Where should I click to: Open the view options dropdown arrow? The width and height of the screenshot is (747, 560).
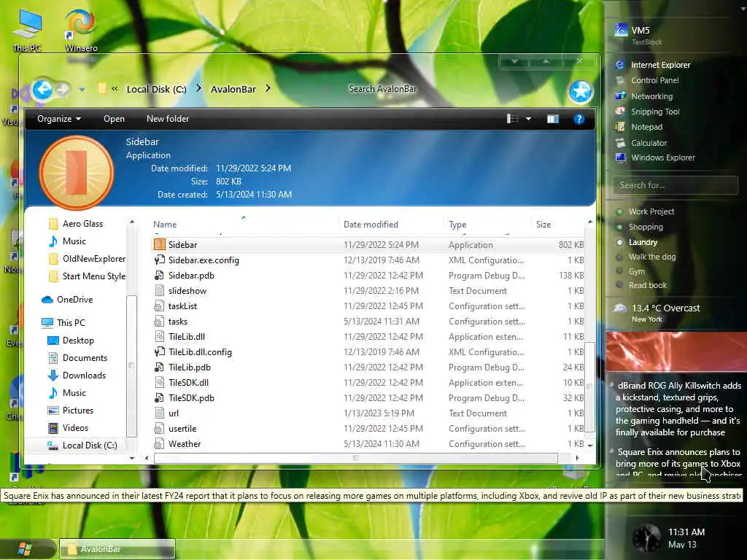[528, 119]
